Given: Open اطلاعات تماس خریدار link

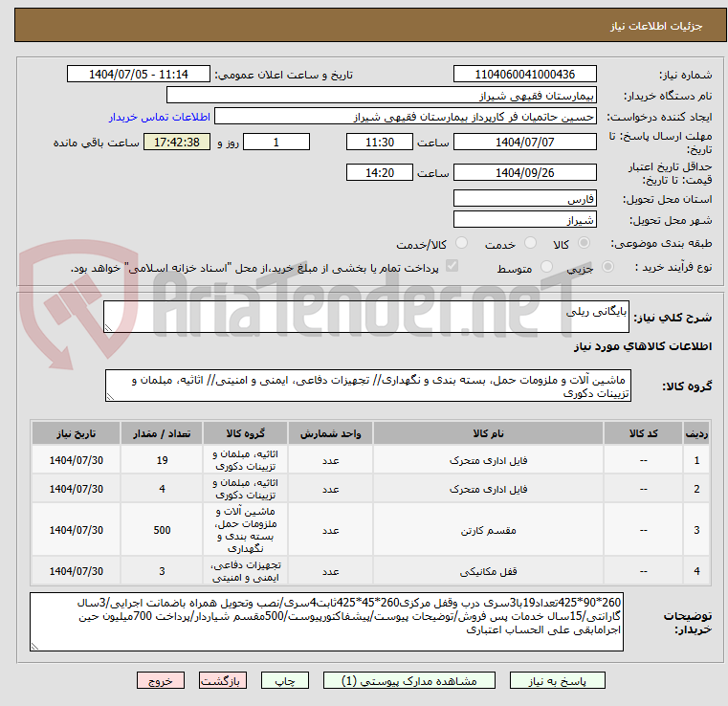Looking at the screenshot, I should point(159,117).
